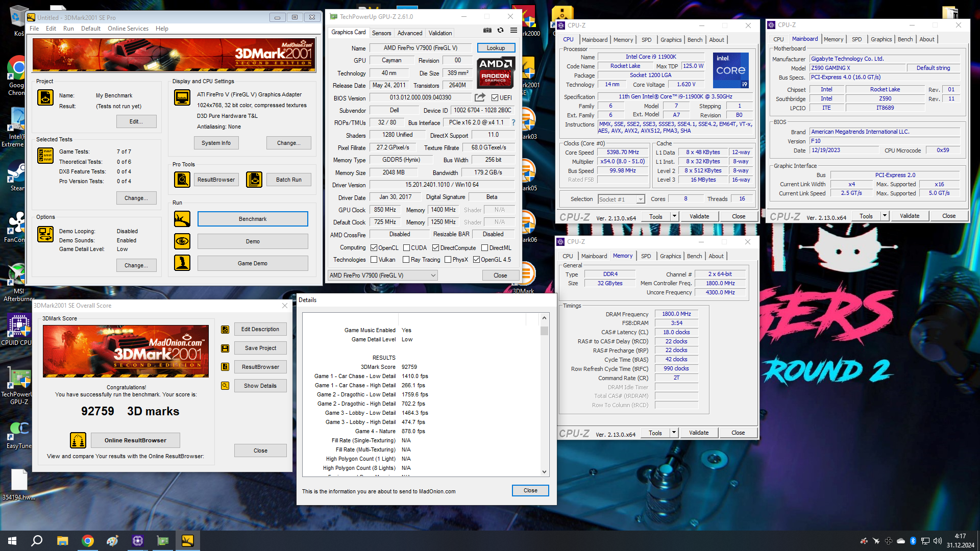Open Tools dropdown arrow in CPU-Z Memory window
This screenshot has width=980, height=551.
point(674,433)
